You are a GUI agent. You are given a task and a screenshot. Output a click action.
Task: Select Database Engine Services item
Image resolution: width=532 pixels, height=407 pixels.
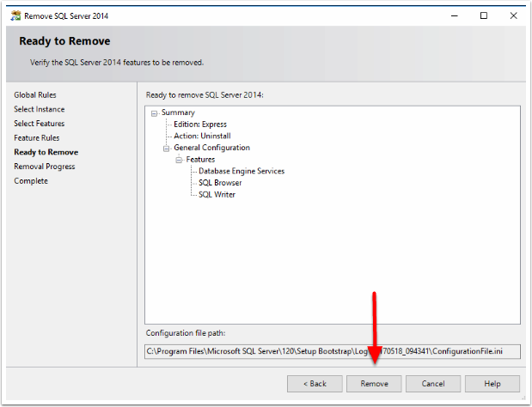(242, 171)
